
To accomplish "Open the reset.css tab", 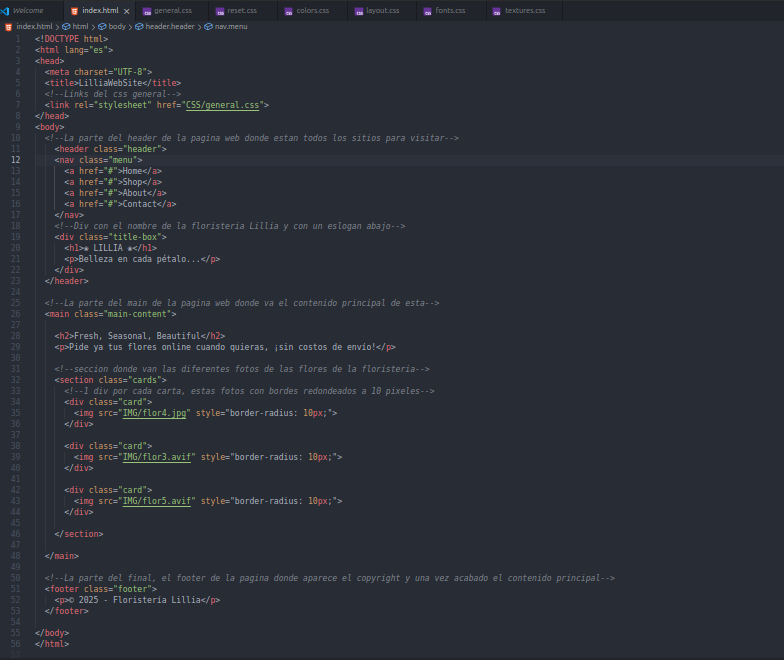I will (242, 11).
